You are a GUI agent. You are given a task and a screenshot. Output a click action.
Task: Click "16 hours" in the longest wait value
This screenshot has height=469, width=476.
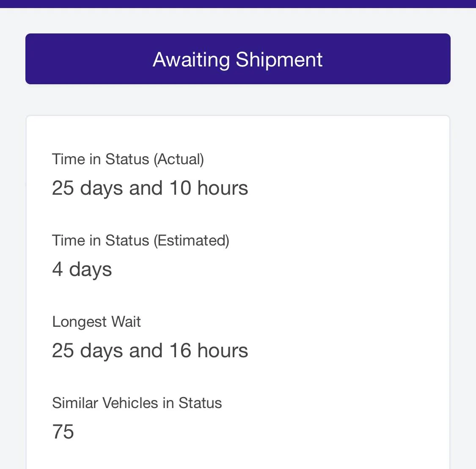pos(209,350)
